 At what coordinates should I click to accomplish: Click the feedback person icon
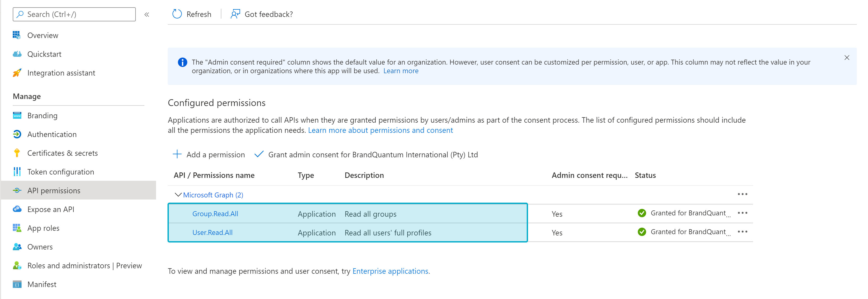click(235, 14)
